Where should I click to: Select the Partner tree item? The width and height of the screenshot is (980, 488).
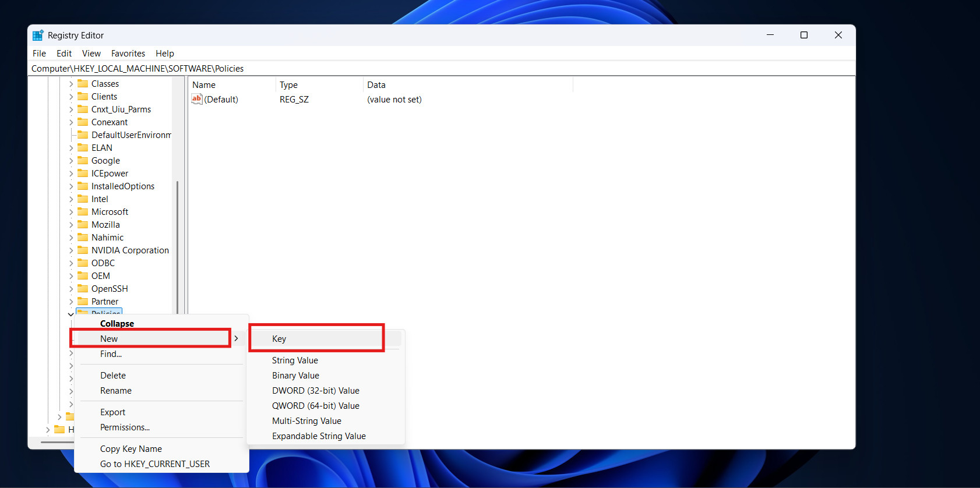[x=104, y=302]
